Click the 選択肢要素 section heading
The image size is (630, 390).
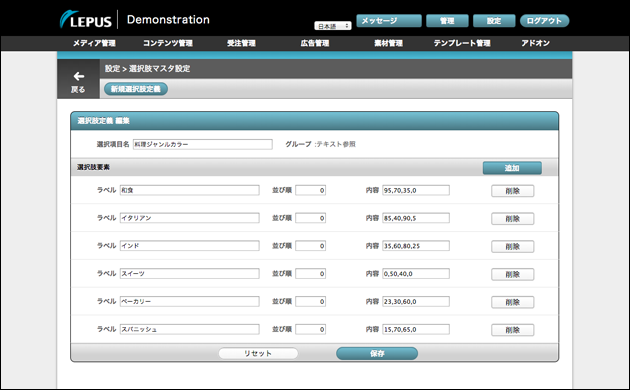(93, 167)
